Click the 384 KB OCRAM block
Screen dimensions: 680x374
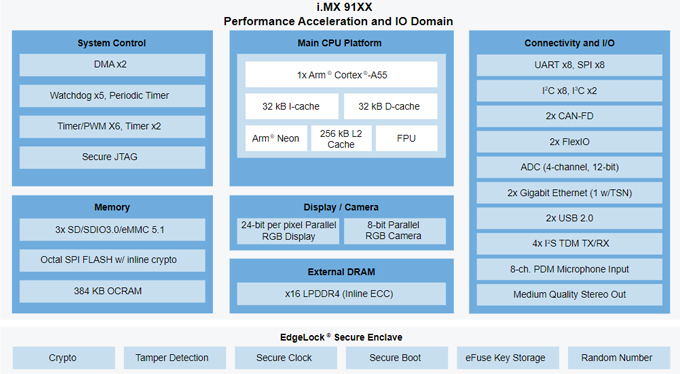click(x=112, y=291)
